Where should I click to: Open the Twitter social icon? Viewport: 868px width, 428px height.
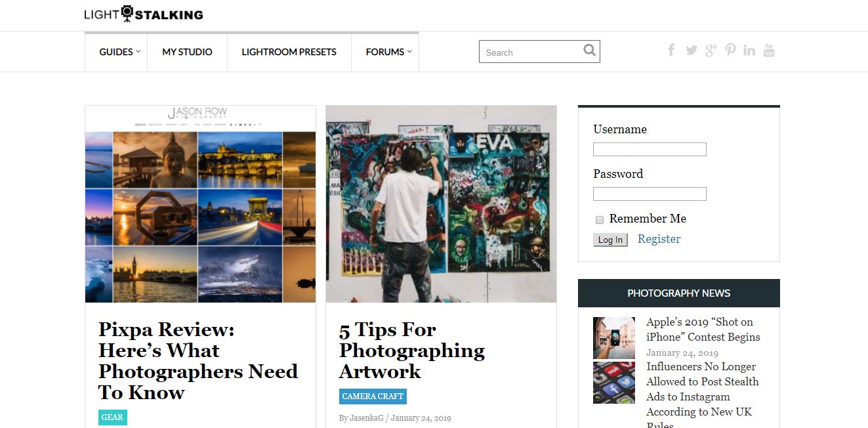[x=692, y=51]
